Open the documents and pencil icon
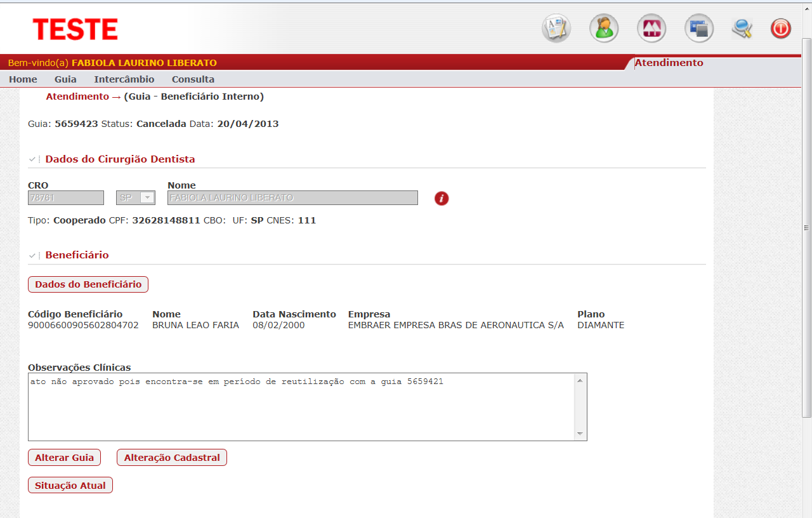 556,29
